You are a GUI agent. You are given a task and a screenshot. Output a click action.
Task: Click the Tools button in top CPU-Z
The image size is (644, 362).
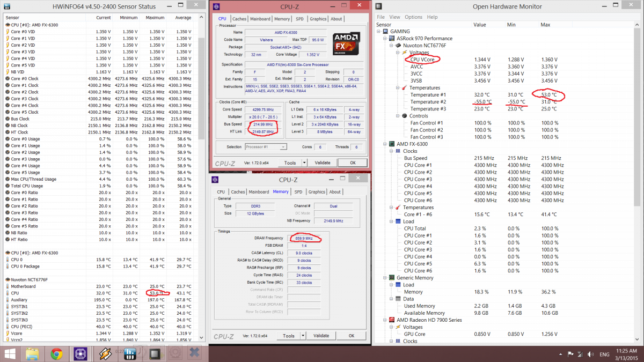pyautogui.click(x=290, y=163)
